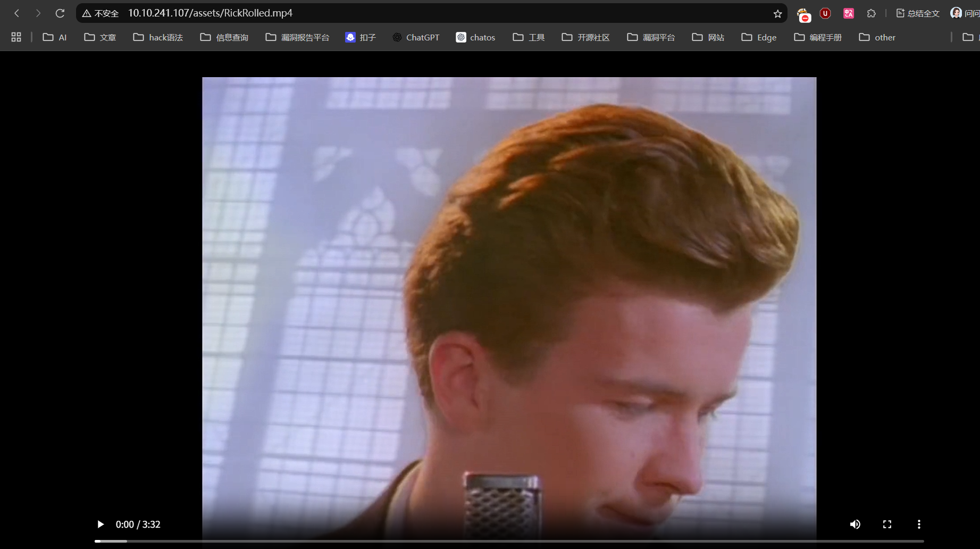Open the 文章 bookmarks folder

click(100, 37)
